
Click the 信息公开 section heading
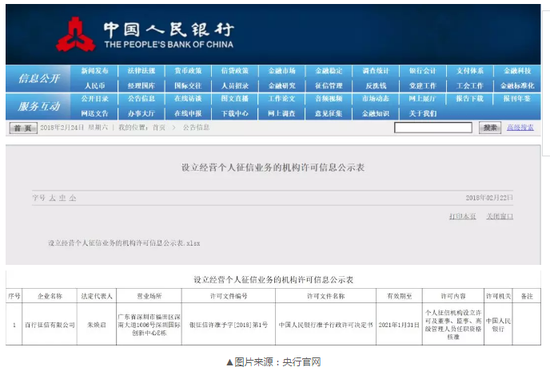(x=39, y=79)
